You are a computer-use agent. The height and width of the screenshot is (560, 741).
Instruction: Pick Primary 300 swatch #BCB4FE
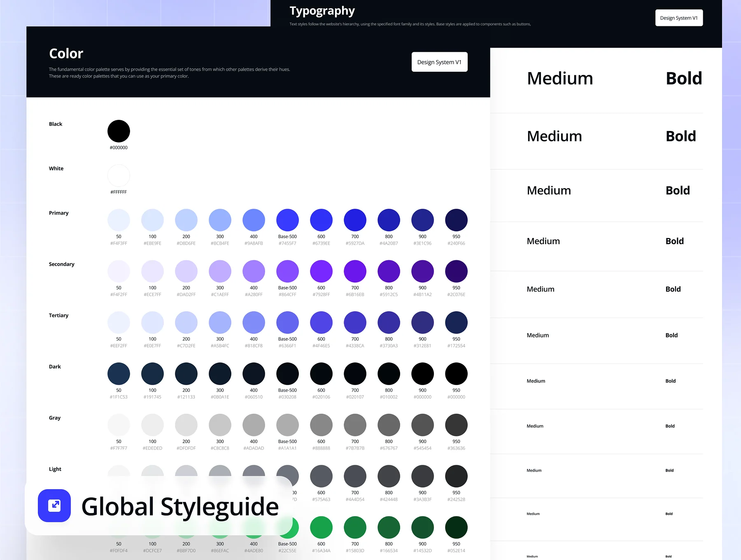(x=220, y=220)
